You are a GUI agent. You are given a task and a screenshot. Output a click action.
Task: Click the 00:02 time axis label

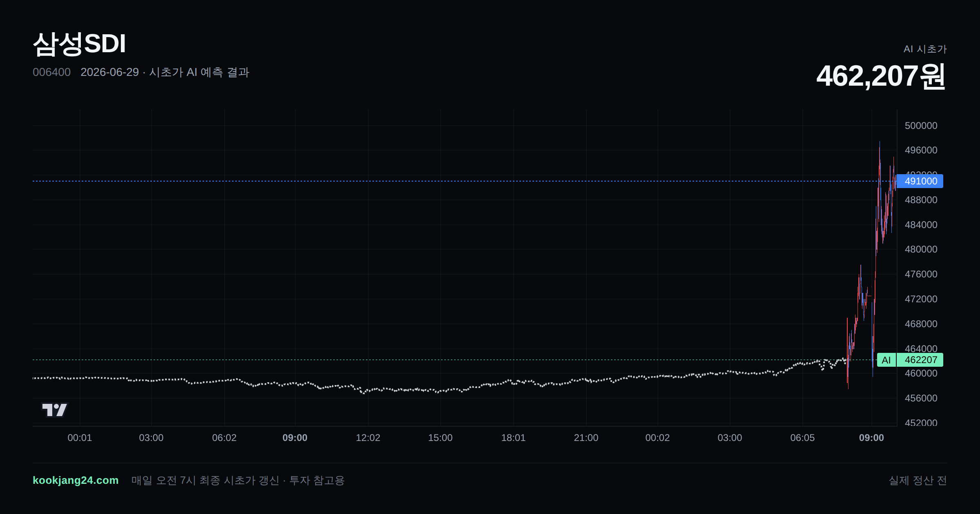[x=657, y=438]
